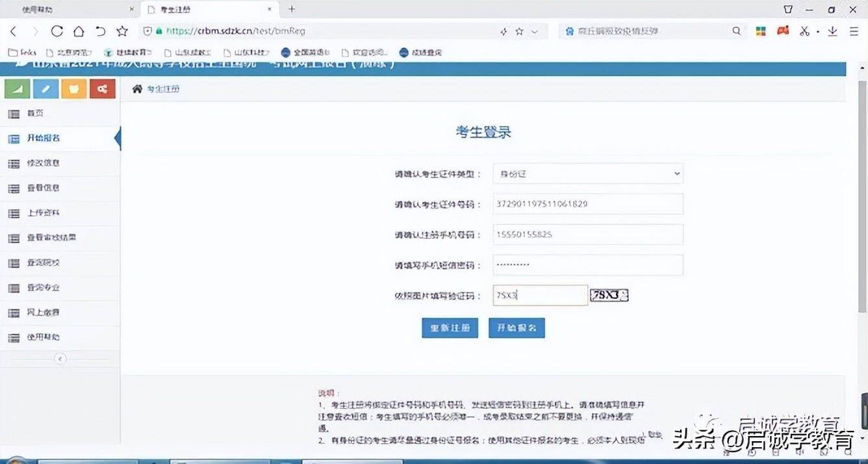The height and width of the screenshot is (464, 868).
Task: Click the home breadcrumb icon beside 考生注册
Action: [136, 89]
